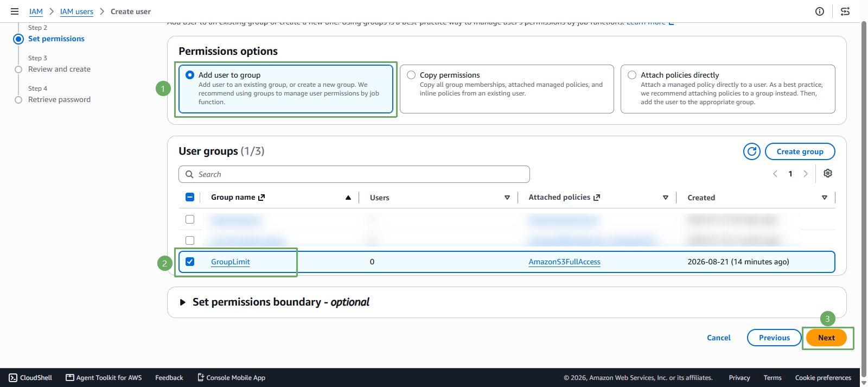
Task: Click the Create group button
Action: point(800,151)
